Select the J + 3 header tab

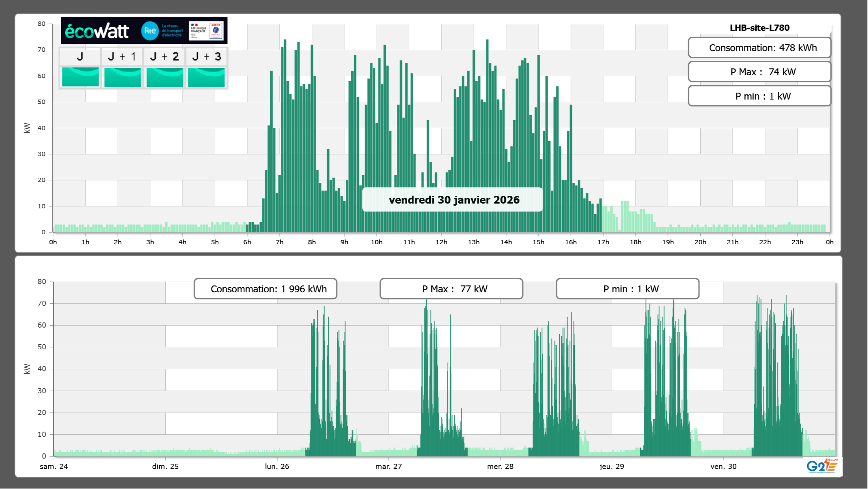206,57
